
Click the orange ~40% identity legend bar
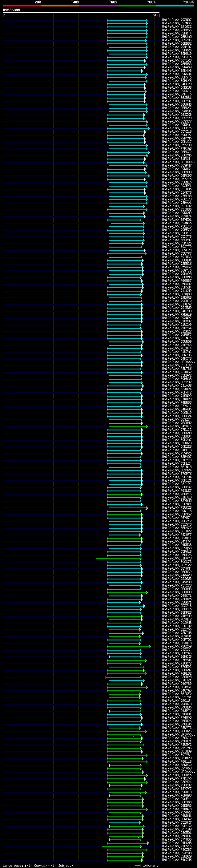click(x=60, y=6)
